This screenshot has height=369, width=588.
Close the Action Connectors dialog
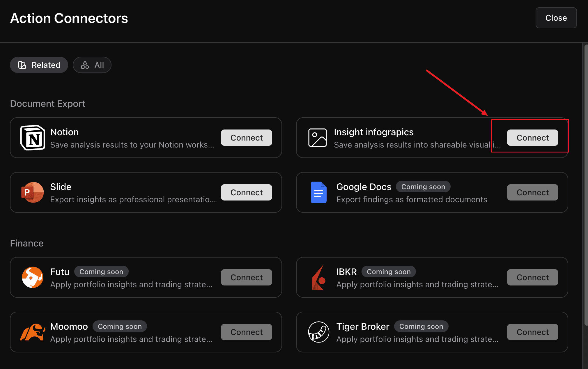point(556,18)
